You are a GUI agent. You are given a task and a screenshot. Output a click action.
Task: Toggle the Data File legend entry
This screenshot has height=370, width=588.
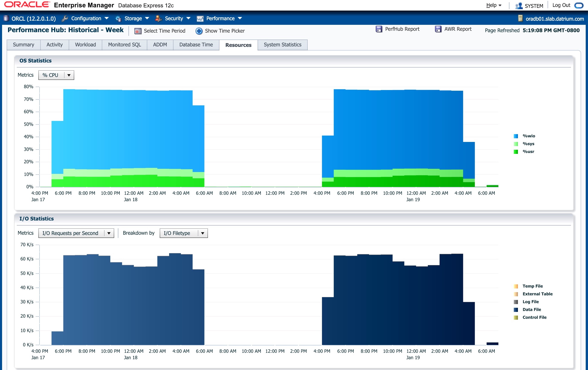[527, 309]
